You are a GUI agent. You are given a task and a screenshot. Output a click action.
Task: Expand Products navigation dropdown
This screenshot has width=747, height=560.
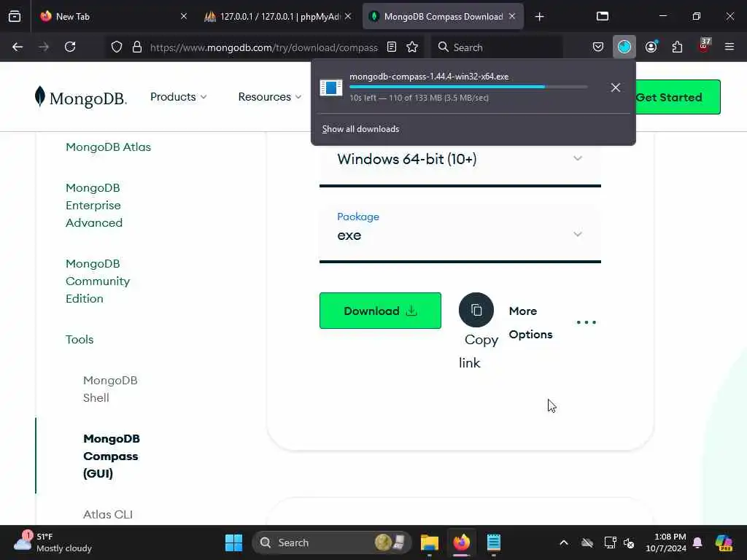tap(179, 97)
